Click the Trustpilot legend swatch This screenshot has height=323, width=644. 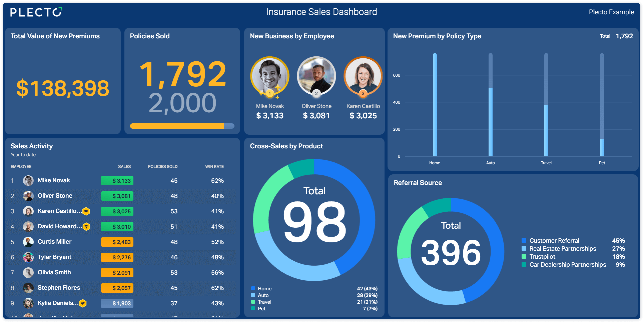coord(524,257)
